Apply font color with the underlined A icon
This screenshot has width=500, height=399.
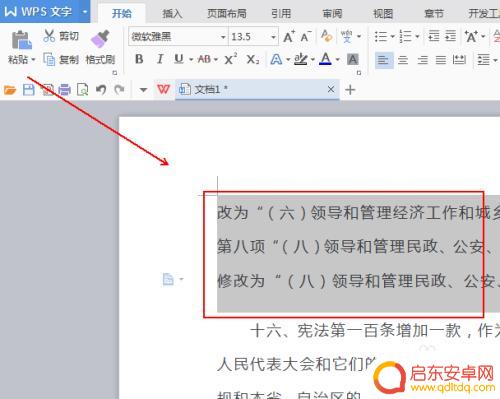pyautogui.click(x=326, y=59)
